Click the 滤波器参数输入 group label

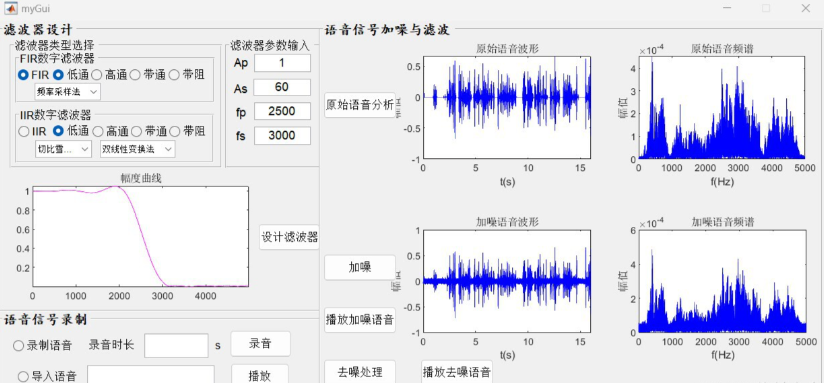pyautogui.click(x=270, y=46)
